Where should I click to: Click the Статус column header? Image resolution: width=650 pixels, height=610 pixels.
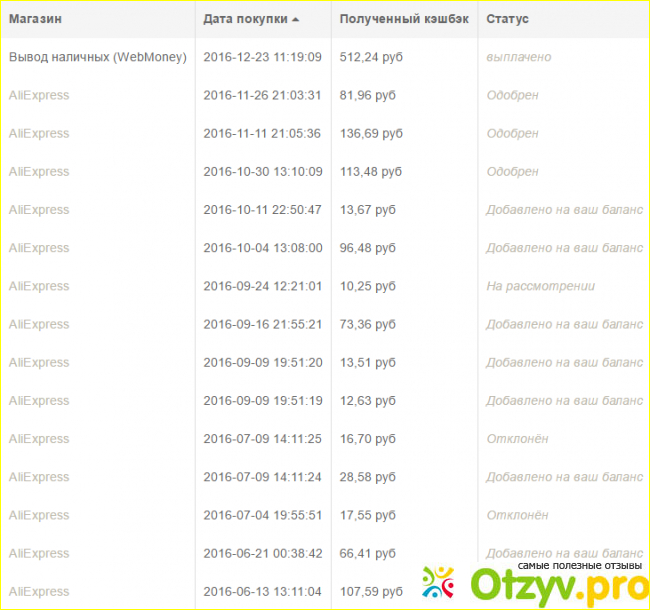pyautogui.click(x=507, y=19)
